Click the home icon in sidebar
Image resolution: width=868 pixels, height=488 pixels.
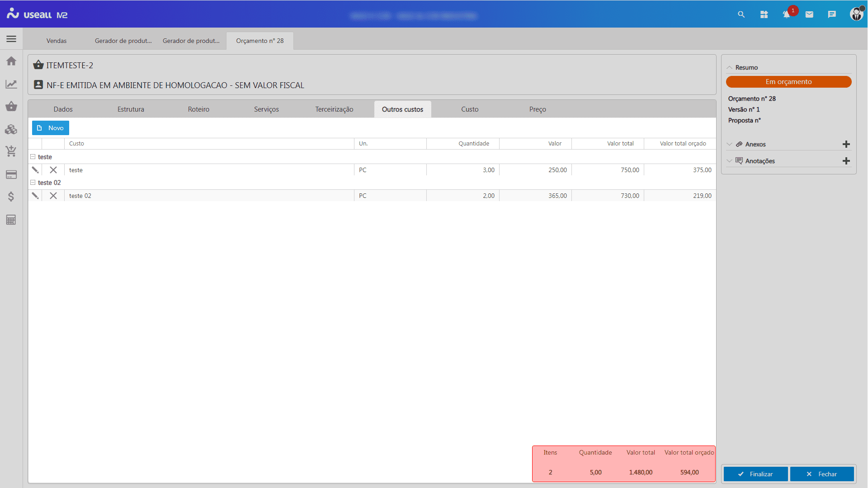(x=11, y=61)
